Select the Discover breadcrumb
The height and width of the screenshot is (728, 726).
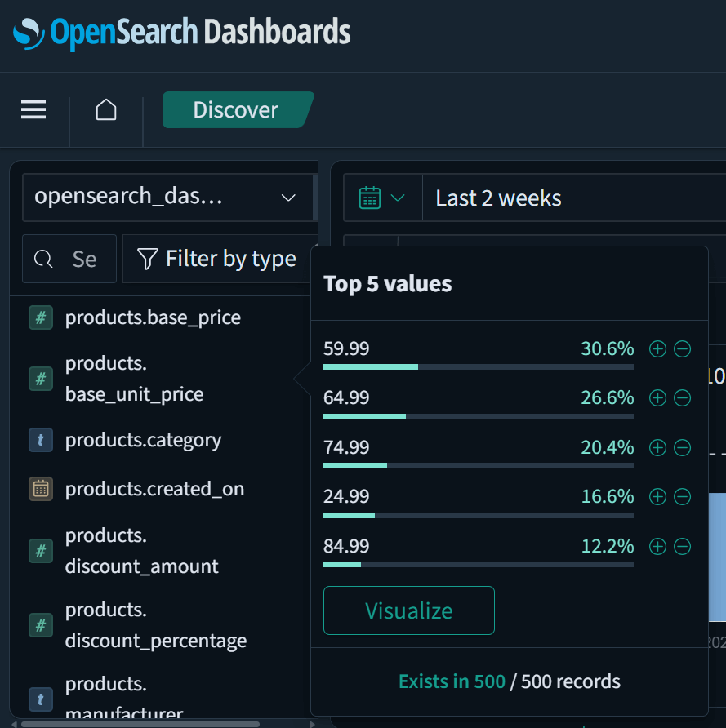[x=235, y=109]
